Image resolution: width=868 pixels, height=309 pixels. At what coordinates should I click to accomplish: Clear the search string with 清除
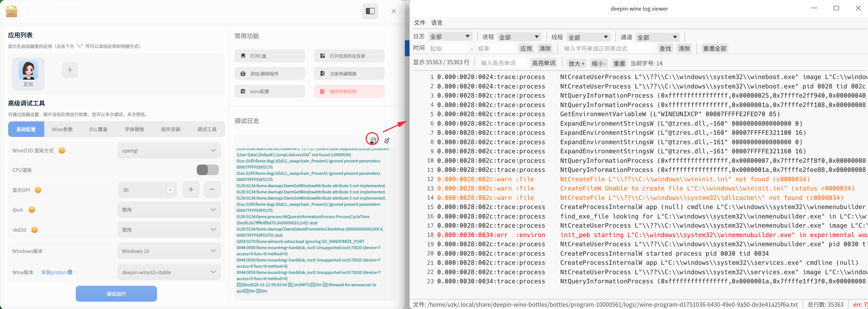coord(684,49)
